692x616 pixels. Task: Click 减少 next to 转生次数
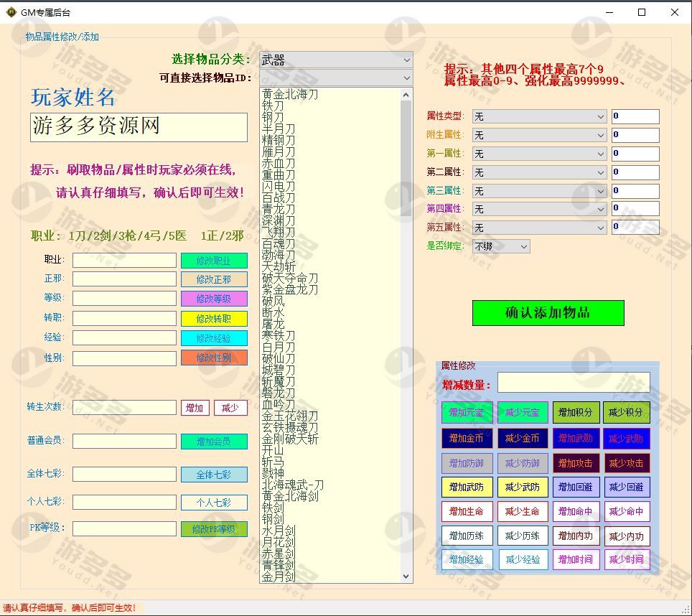tap(230, 408)
